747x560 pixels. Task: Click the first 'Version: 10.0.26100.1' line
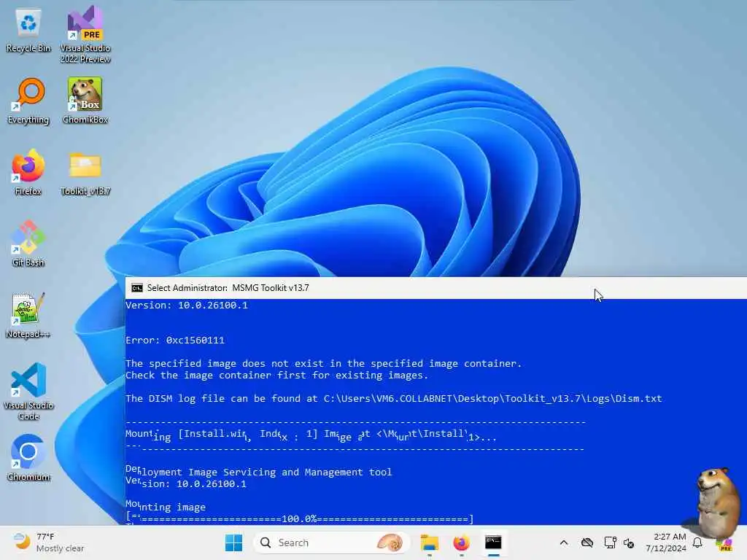click(x=187, y=306)
